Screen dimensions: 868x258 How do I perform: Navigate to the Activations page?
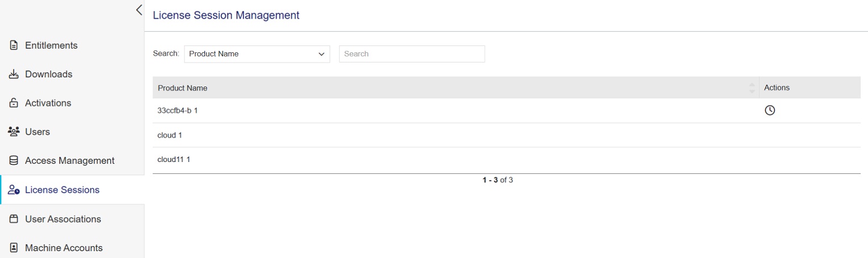coord(48,103)
